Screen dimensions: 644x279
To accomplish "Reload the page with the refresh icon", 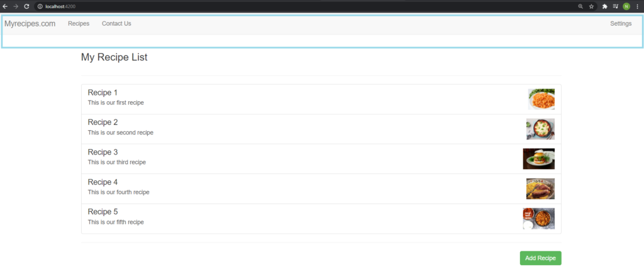I will (26, 6).
